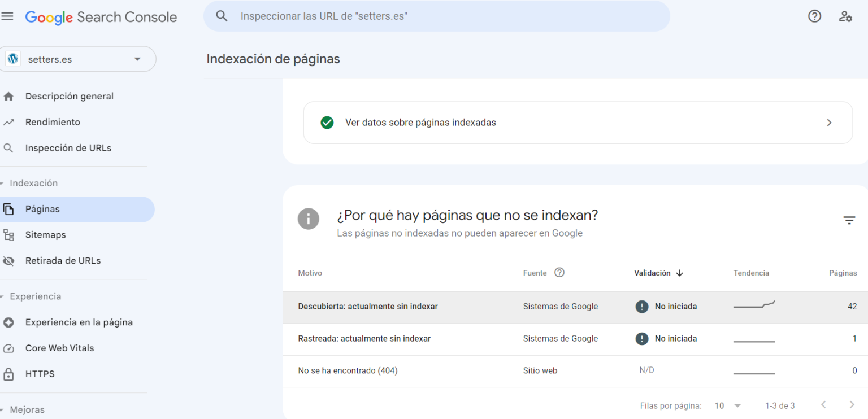
Task: Click Sitio web source cell
Action: tap(540, 371)
